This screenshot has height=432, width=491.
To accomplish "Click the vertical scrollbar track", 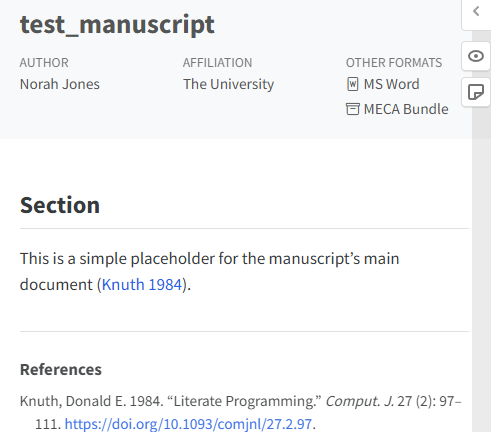I will click(481, 267).
